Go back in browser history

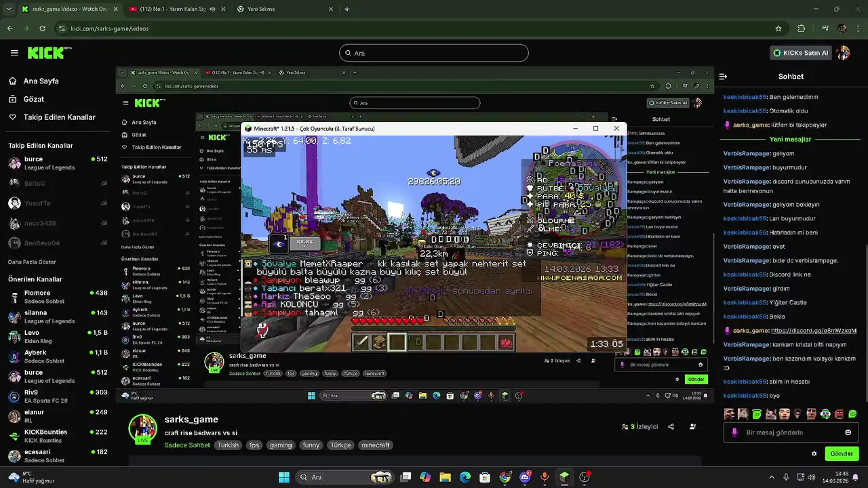click(9, 28)
